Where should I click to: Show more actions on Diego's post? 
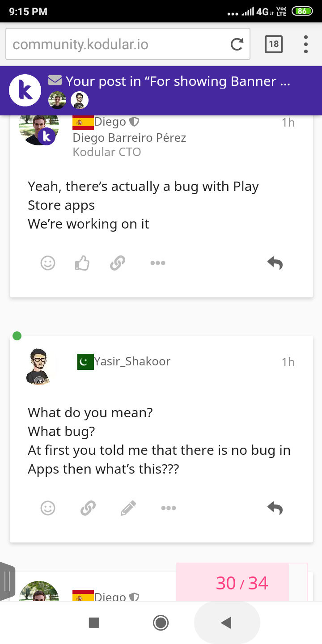click(158, 263)
